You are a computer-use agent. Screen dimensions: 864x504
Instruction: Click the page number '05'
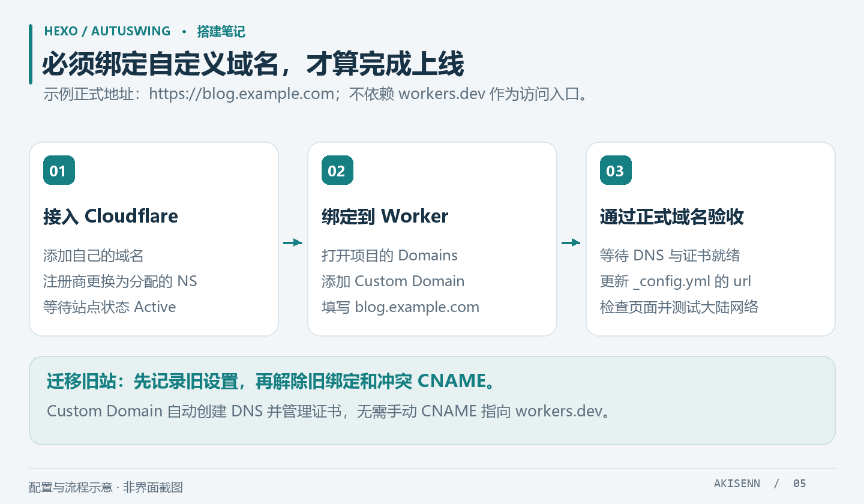tap(799, 484)
